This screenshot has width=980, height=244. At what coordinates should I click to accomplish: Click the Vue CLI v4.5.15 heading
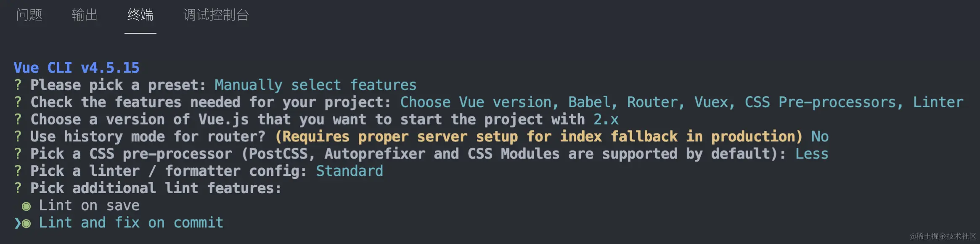tap(76, 68)
